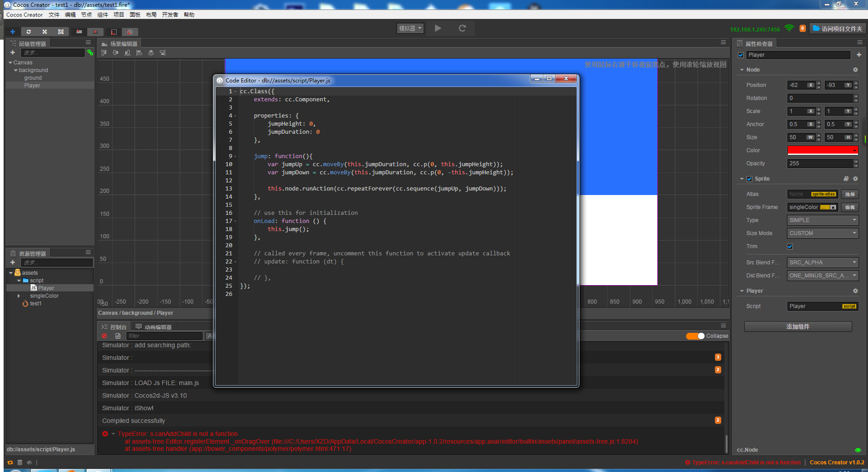
Task: Select the Scale transform tool
Action: pyautogui.click(x=45, y=32)
